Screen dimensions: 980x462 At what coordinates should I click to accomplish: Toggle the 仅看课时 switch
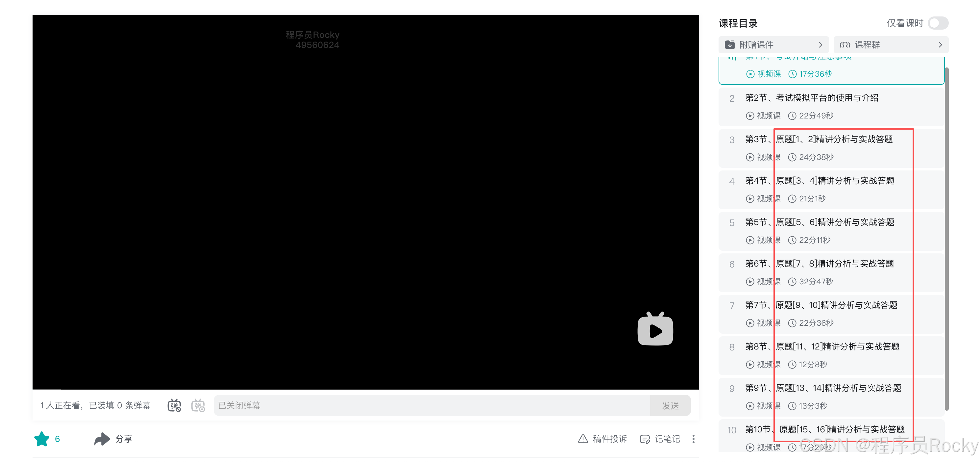pyautogui.click(x=938, y=23)
